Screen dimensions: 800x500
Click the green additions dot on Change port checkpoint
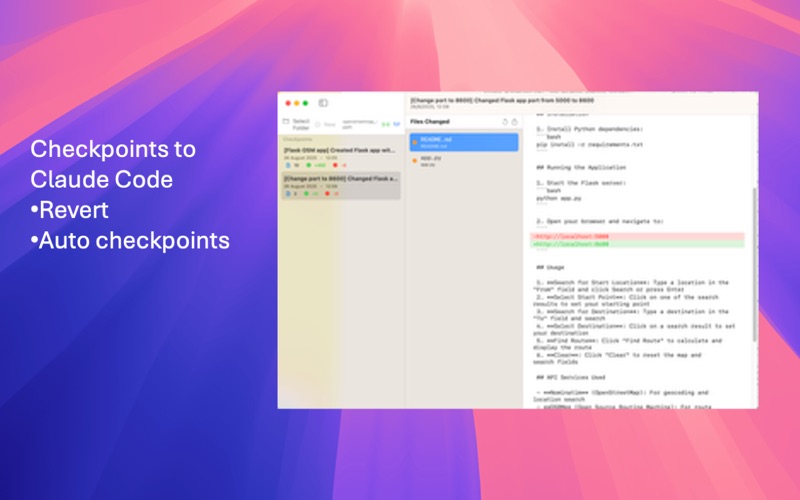click(306, 194)
